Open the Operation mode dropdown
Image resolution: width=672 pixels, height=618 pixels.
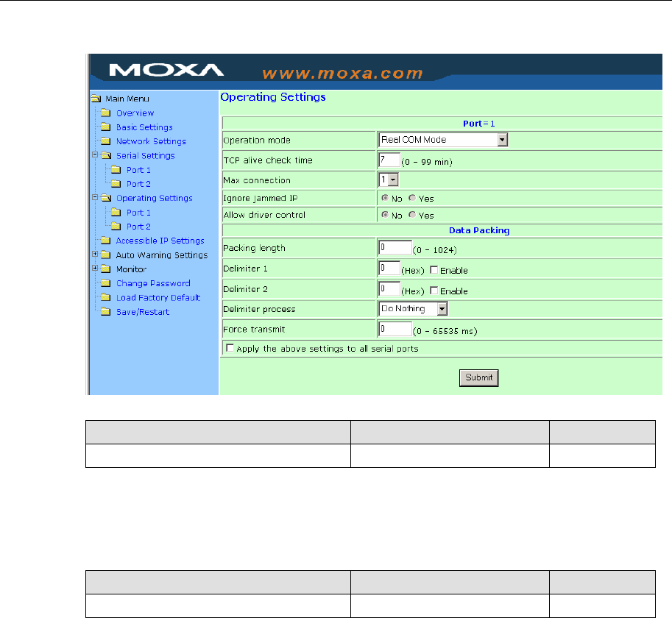[x=502, y=140]
